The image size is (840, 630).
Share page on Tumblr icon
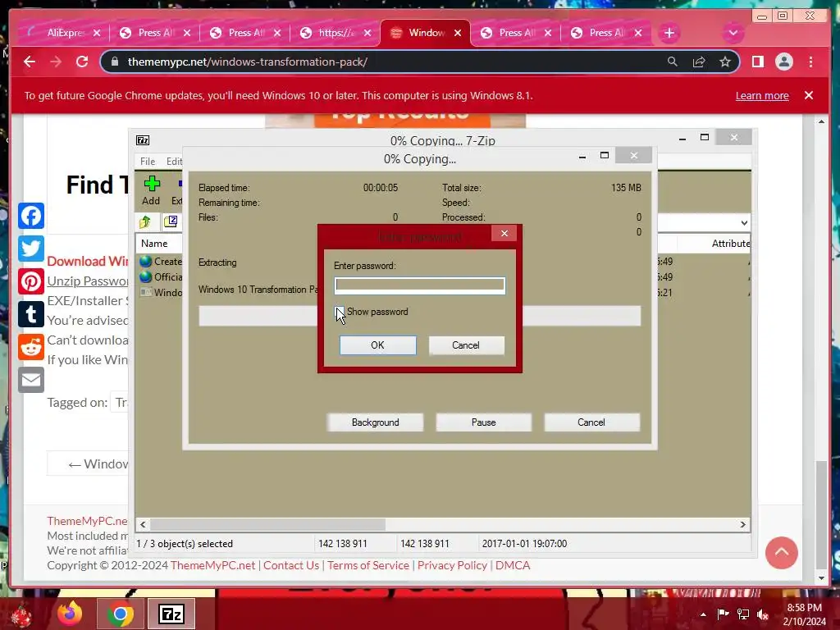(31, 314)
